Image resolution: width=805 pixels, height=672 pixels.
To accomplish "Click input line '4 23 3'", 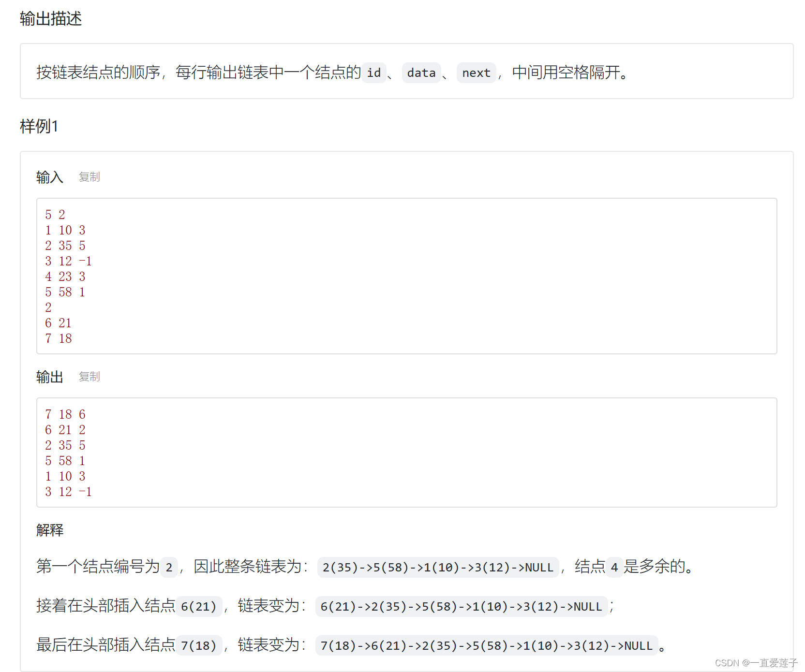I will [x=65, y=277].
